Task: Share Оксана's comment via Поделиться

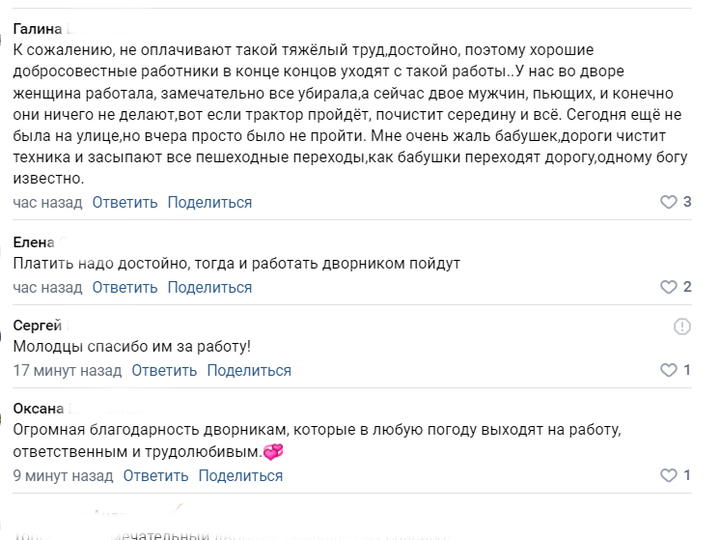Action: point(241,476)
